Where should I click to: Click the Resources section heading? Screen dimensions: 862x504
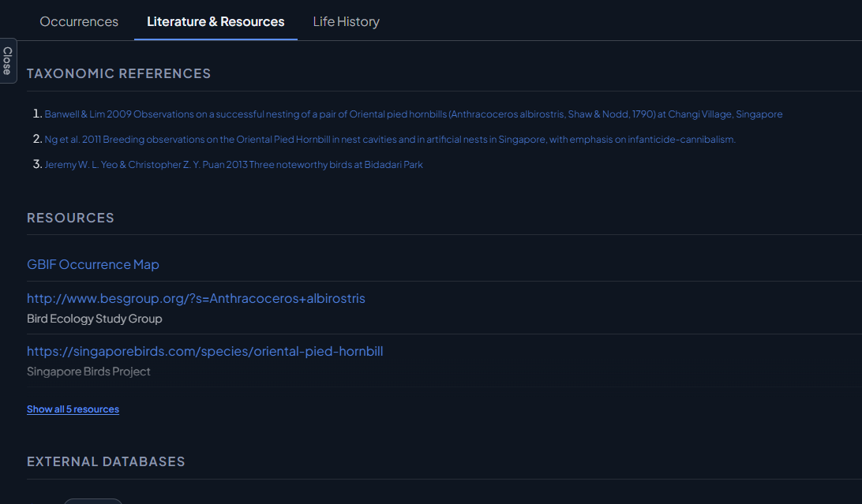tap(70, 218)
